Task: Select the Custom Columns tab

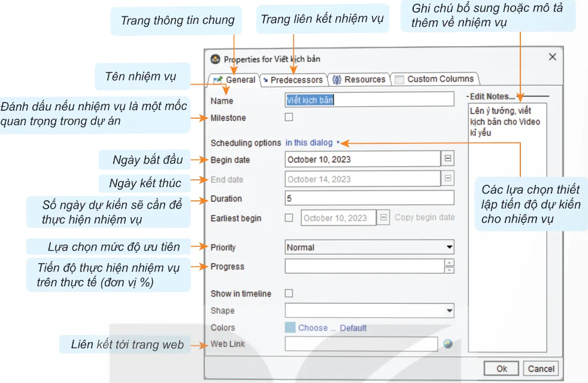Action: pos(435,79)
